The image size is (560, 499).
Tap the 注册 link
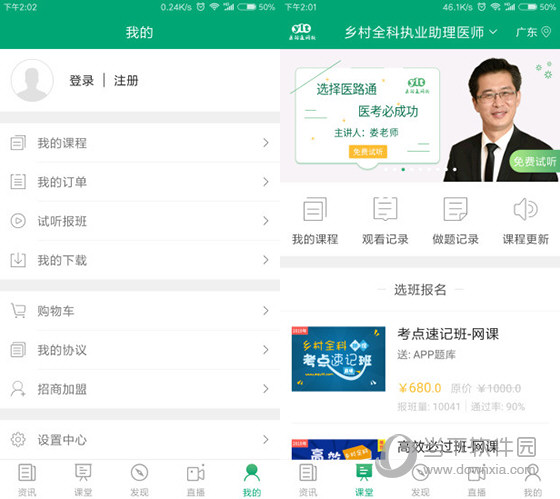(x=126, y=81)
